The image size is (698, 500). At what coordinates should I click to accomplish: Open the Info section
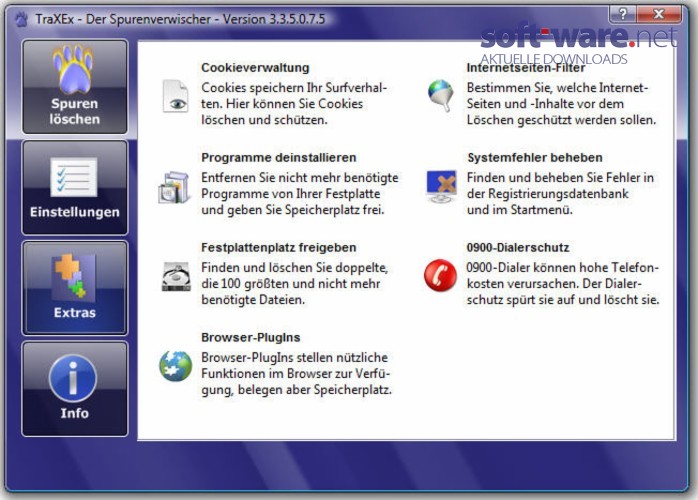pyautogui.click(x=75, y=389)
